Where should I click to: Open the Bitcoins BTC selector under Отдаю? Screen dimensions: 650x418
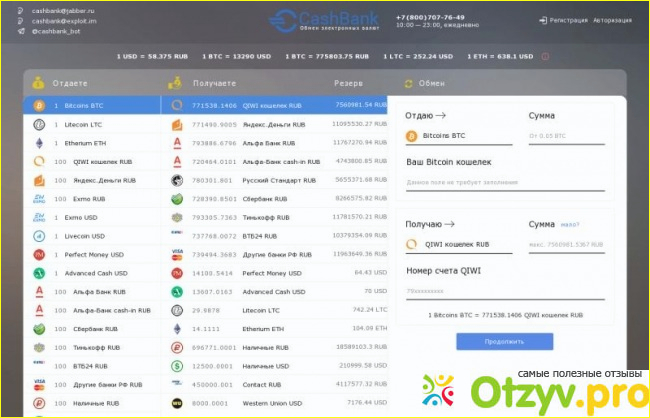(x=458, y=135)
